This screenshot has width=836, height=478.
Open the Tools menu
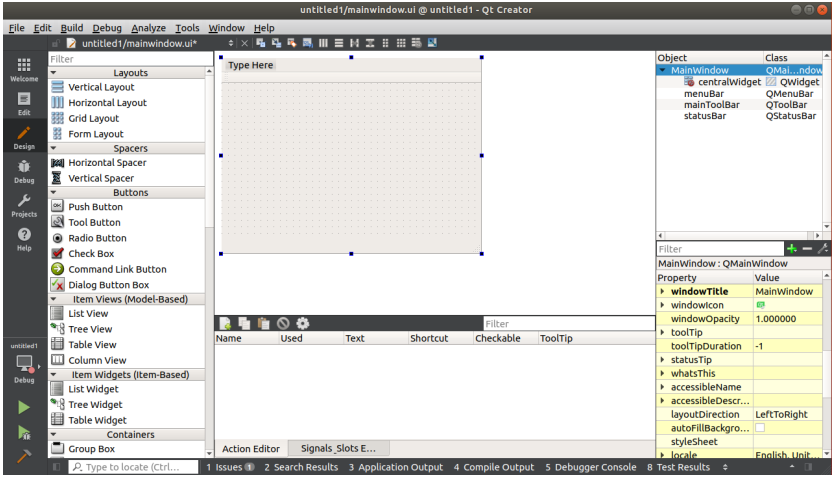(x=187, y=28)
